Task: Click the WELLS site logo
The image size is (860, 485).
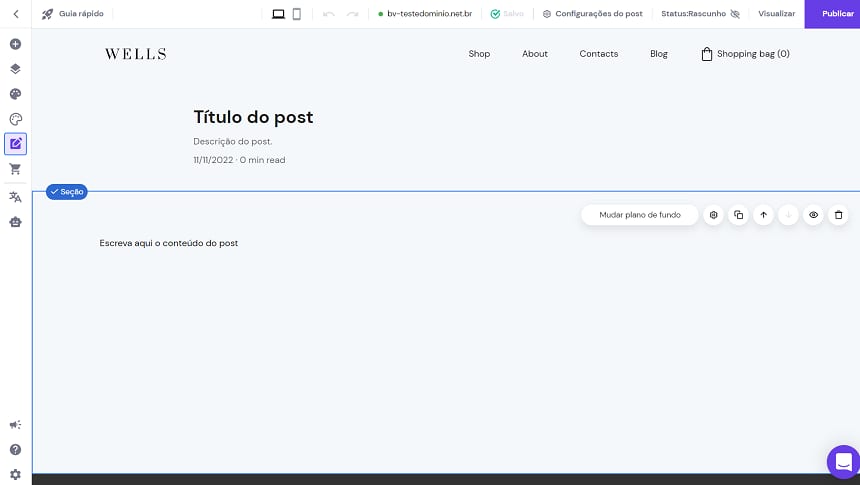Action: point(136,54)
